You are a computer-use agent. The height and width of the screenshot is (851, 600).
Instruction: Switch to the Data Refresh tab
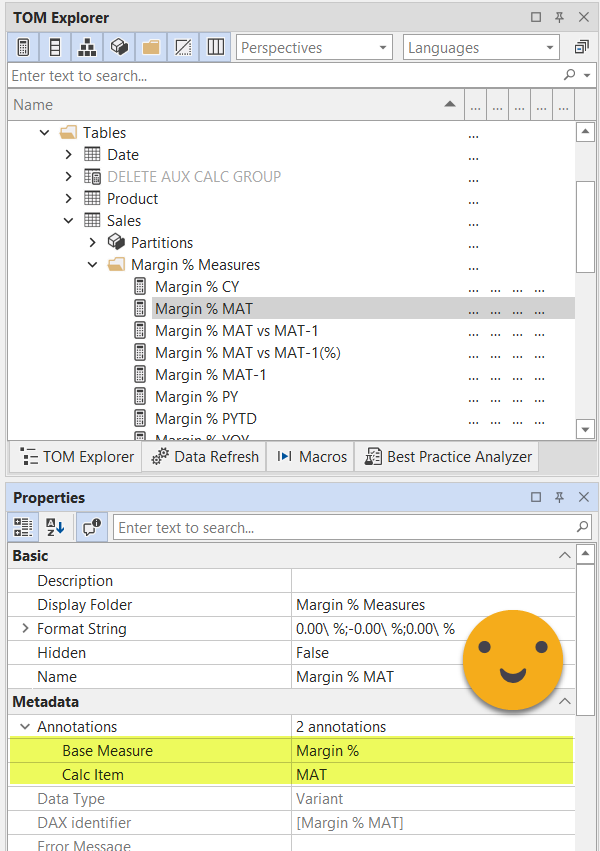click(x=205, y=457)
